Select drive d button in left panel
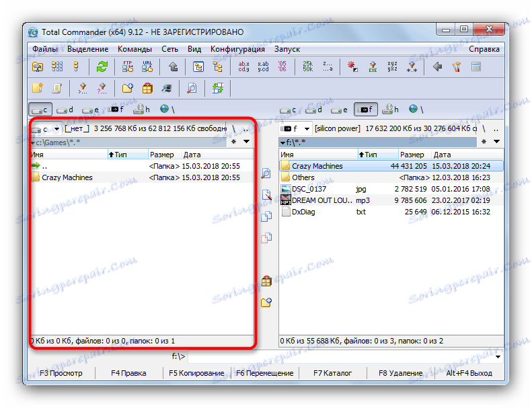The width and height of the screenshot is (532, 408). click(x=65, y=110)
